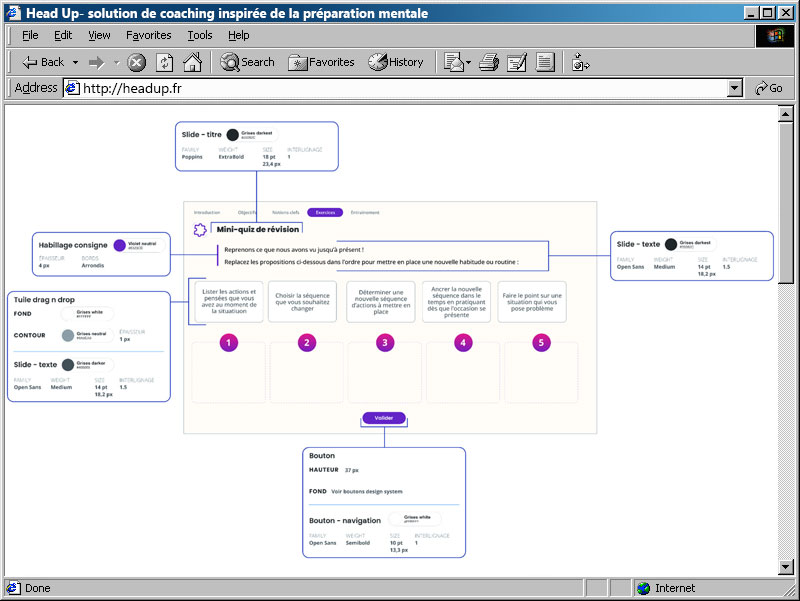Expand the address bar dropdown

[x=735, y=88]
